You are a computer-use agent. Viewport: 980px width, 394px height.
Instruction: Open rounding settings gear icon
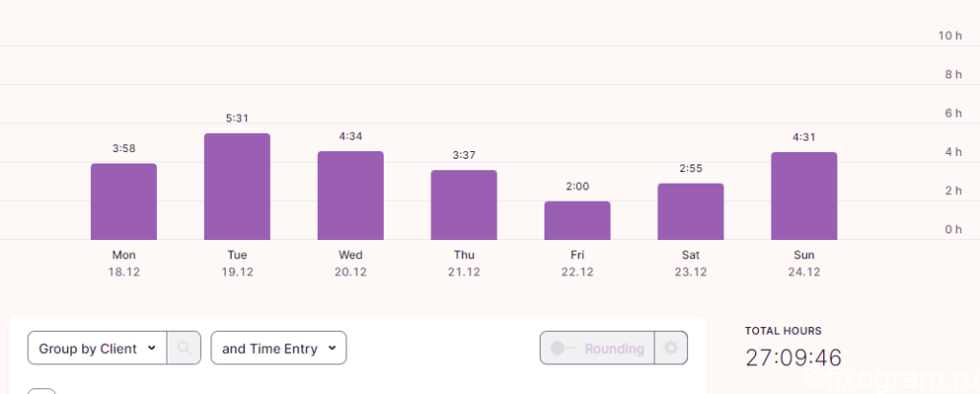click(x=671, y=348)
